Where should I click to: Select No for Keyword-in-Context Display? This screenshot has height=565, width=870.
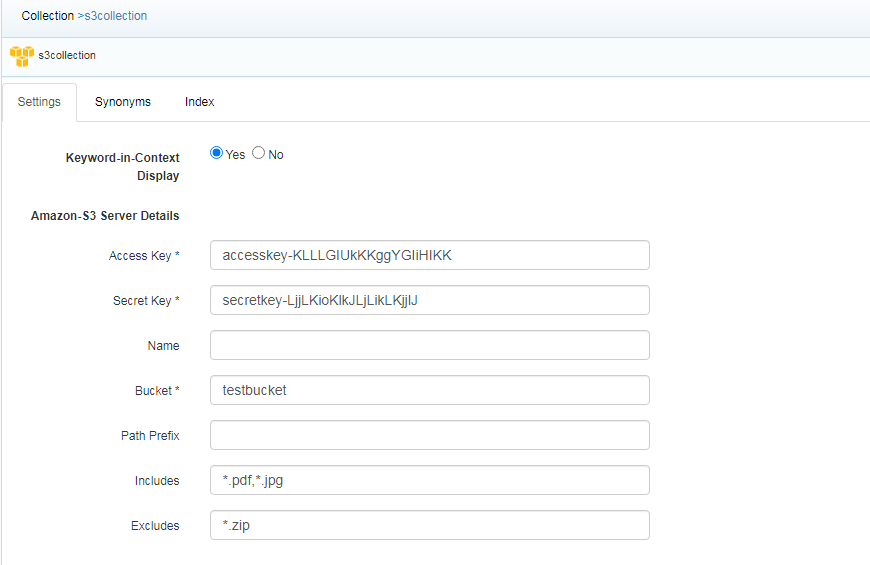pos(259,153)
